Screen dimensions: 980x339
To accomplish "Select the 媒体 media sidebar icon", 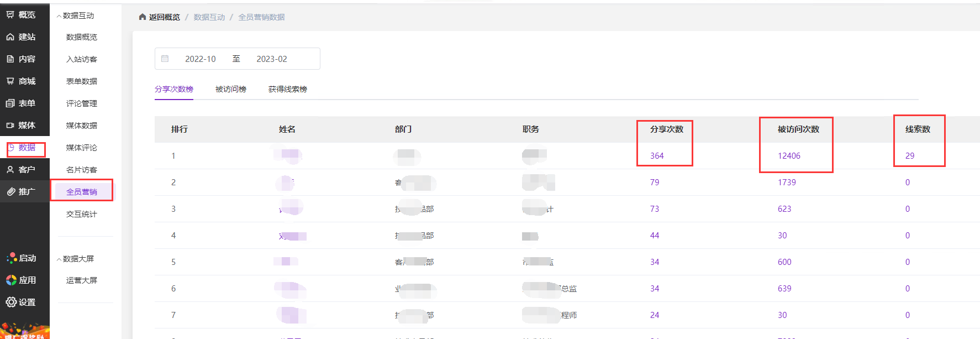I will pyautogui.click(x=10, y=126).
